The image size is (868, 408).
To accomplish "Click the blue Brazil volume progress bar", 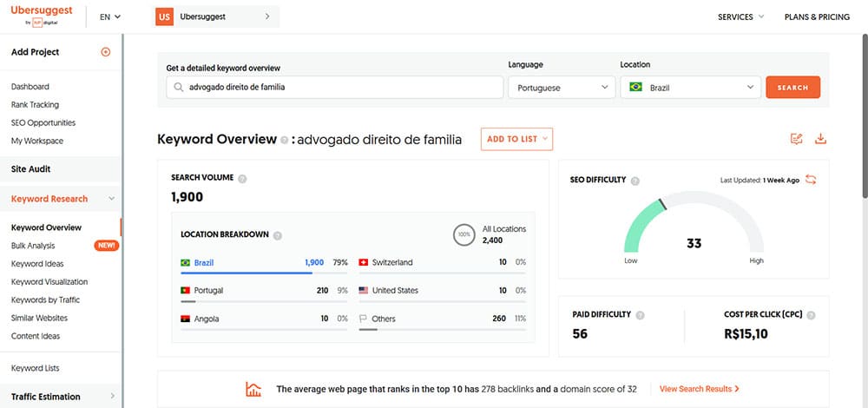I will [x=247, y=273].
